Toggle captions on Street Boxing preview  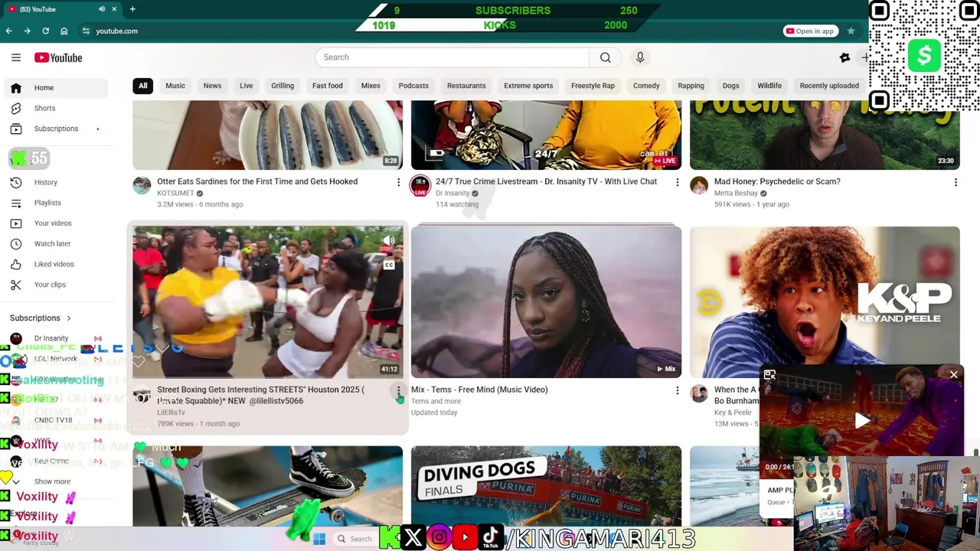[x=389, y=266]
